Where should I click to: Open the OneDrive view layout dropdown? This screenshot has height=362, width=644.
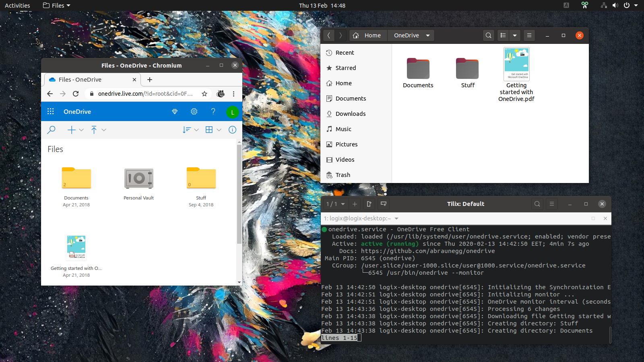[x=213, y=130]
